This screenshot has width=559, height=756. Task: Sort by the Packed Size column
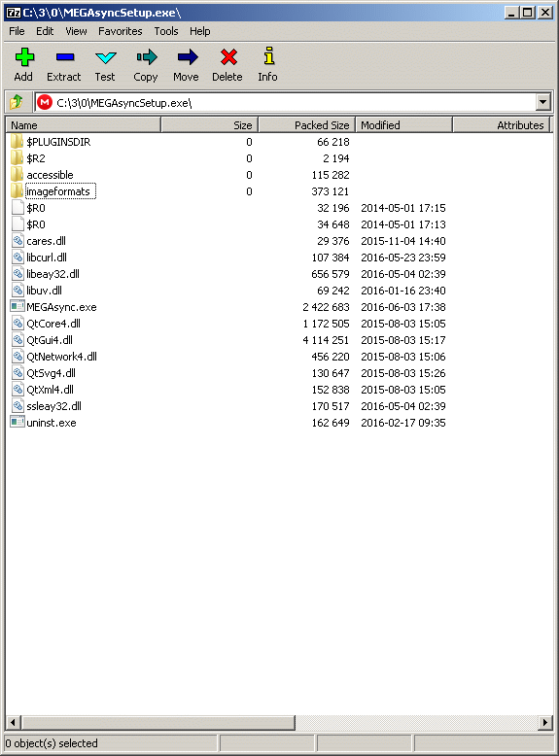307,125
